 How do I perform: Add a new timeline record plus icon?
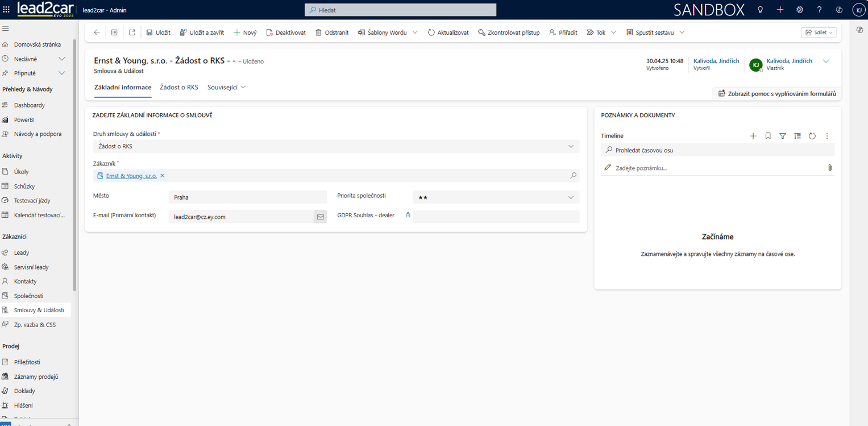(753, 136)
